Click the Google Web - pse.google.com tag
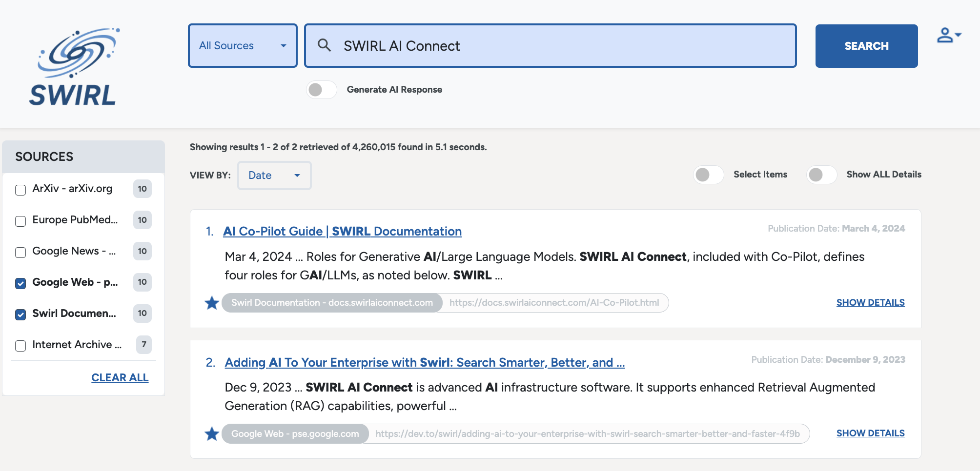The image size is (980, 471). click(x=295, y=433)
